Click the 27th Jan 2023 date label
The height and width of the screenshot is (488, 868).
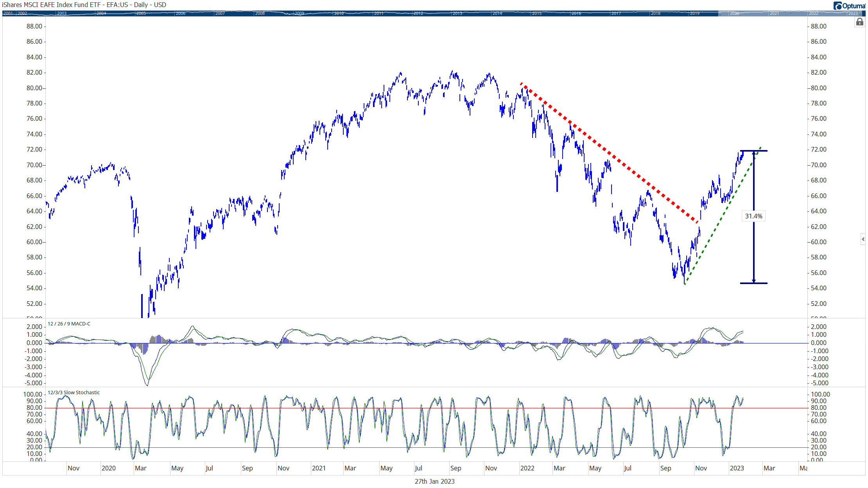(x=434, y=481)
